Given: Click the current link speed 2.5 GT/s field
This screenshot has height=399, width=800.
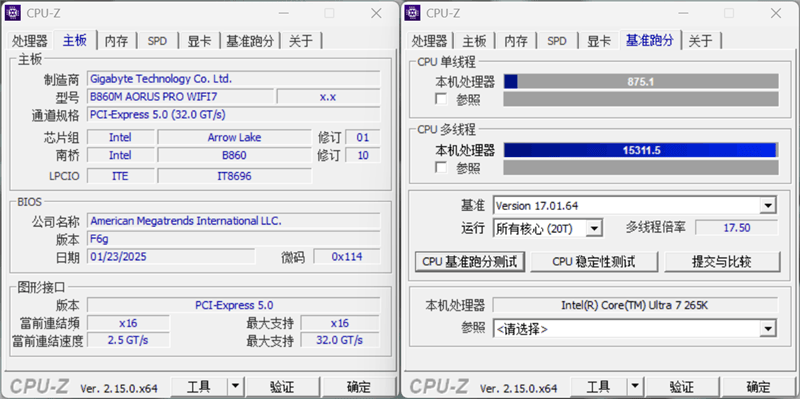Looking at the screenshot, I should pyautogui.click(x=128, y=340).
